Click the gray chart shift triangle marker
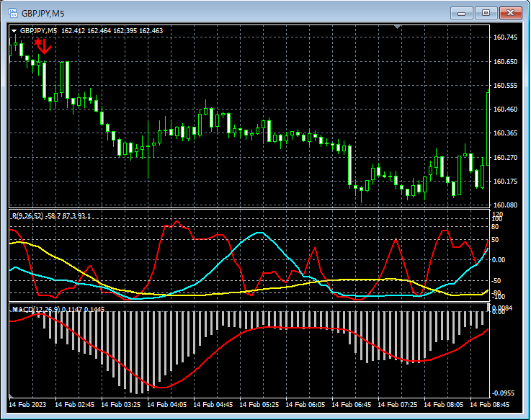Image resolution: width=531 pixels, height=420 pixels. 396,27
